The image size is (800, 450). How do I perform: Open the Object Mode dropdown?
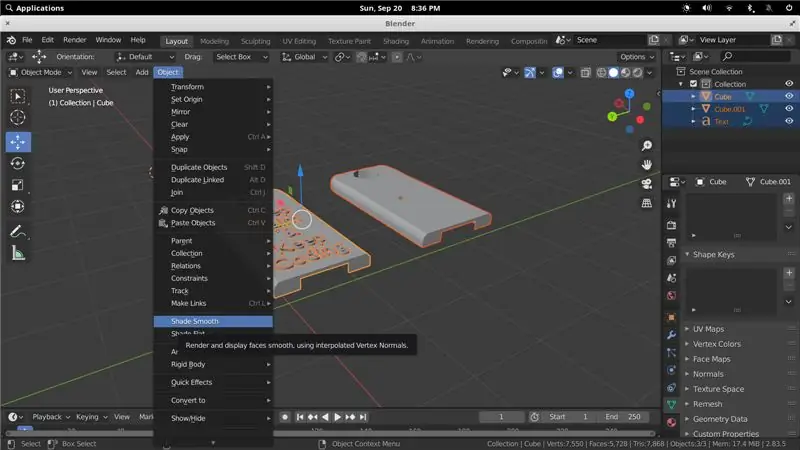41,72
